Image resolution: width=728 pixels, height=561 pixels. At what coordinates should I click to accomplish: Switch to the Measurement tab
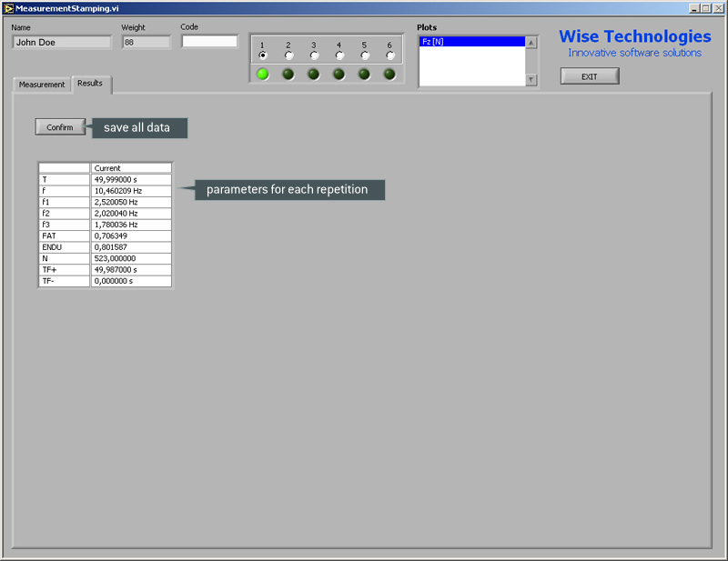(42, 85)
